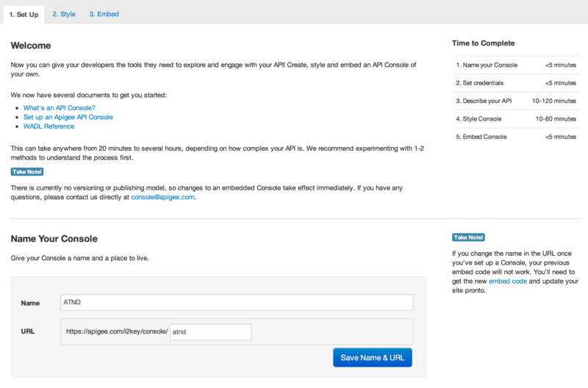Click the Save Name & URL button

373,358
